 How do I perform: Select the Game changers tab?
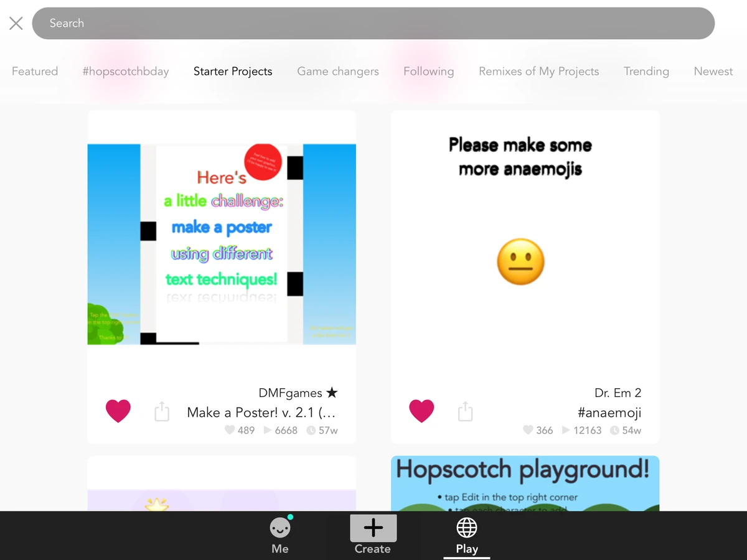click(338, 72)
